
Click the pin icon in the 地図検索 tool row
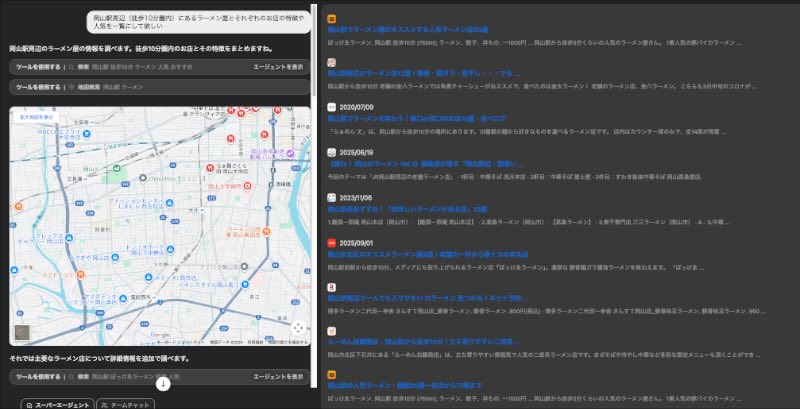[x=72, y=87]
